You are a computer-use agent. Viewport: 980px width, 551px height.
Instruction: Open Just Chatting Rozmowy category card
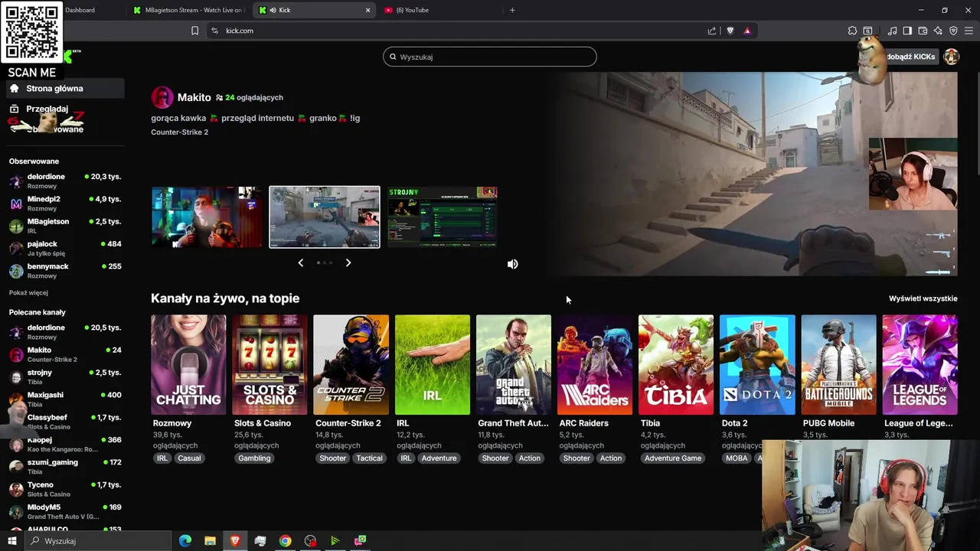click(188, 364)
